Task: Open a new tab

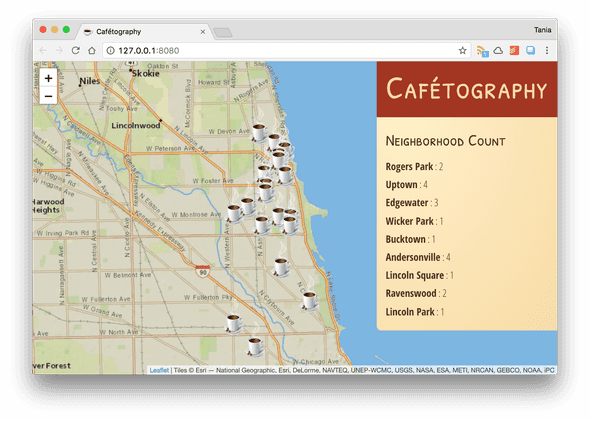Action: [223, 33]
